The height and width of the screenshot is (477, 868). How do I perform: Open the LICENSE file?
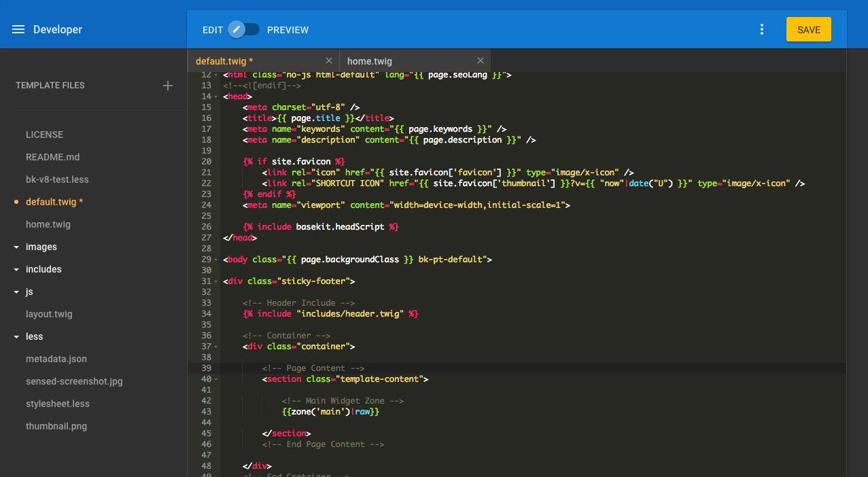44,135
